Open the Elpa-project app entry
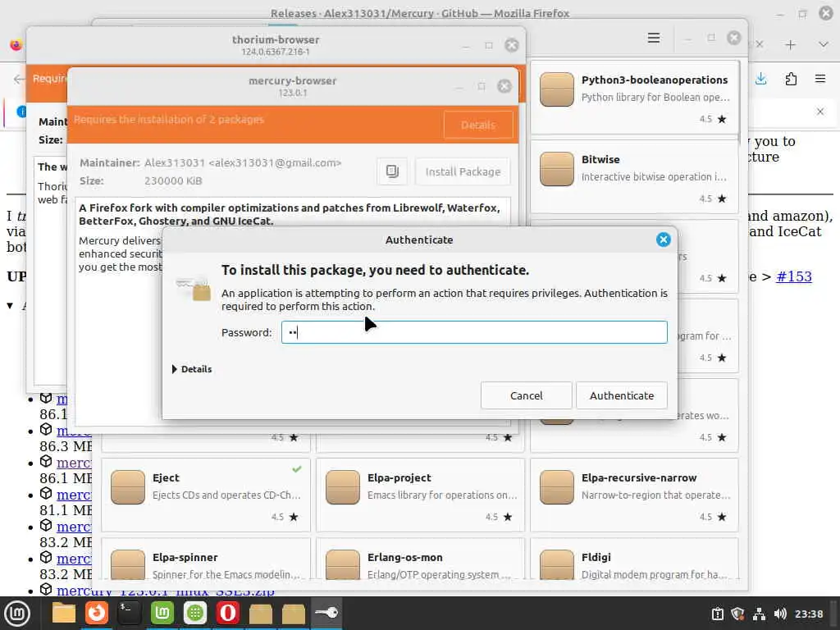This screenshot has height=630, width=840. click(x=420, y=495)
